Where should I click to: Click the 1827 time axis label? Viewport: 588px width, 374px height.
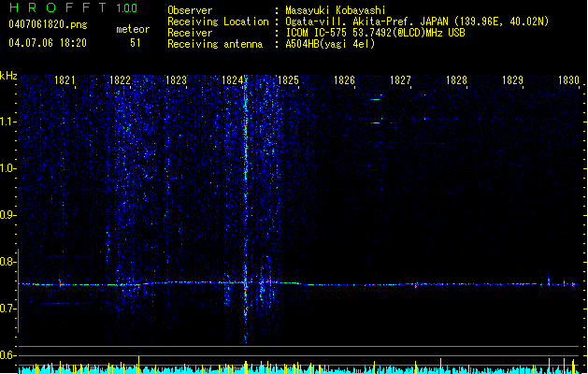[x=400, y=80]
